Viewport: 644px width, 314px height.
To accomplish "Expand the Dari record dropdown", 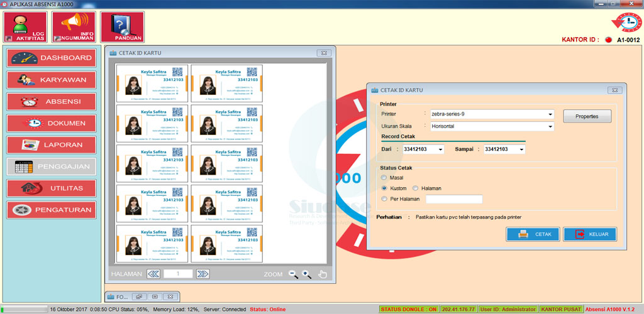I will [440, 149].
